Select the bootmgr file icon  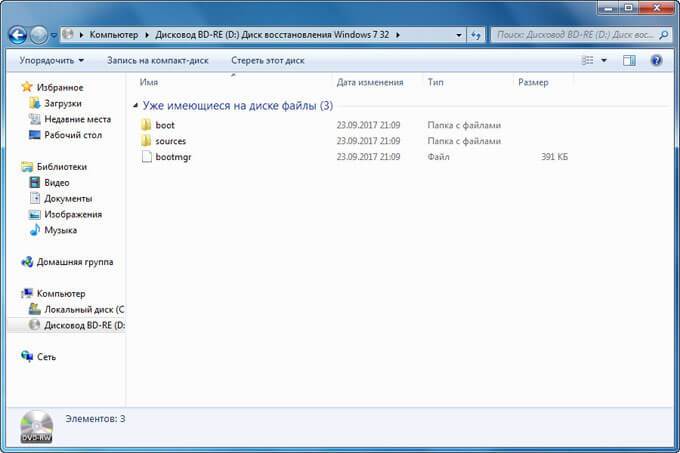(x=146, y=157)
